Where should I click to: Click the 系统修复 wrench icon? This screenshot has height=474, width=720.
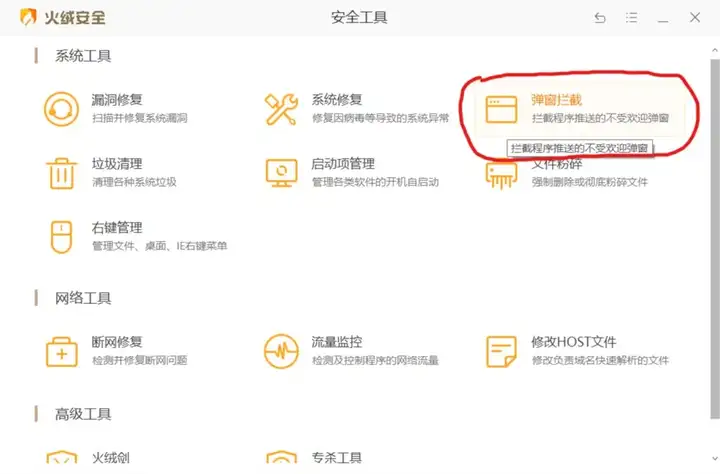tap(281, 109)
